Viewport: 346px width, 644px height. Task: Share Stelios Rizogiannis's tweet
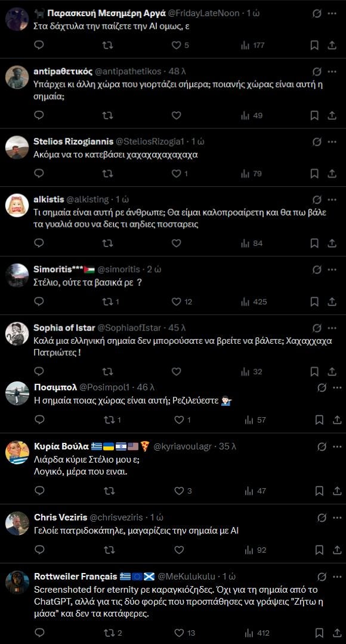pos(330,173)
